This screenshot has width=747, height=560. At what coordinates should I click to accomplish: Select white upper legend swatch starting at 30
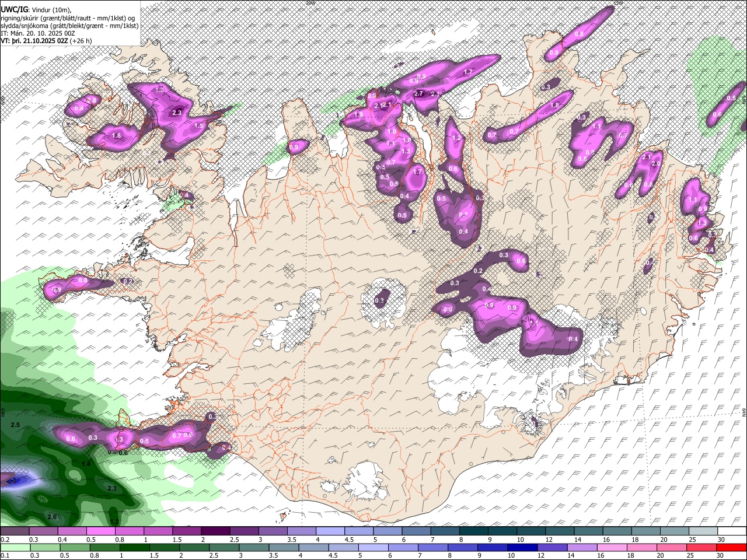731,531
